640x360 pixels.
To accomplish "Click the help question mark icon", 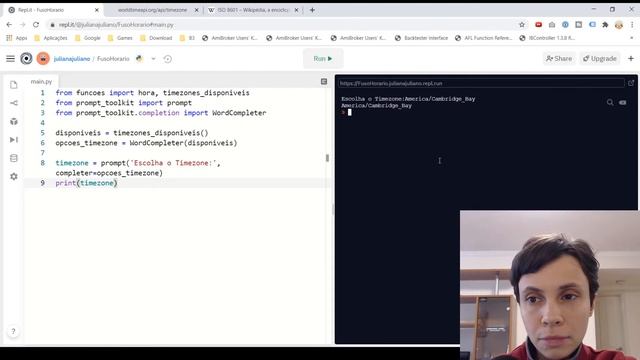I will pos(13,331).
